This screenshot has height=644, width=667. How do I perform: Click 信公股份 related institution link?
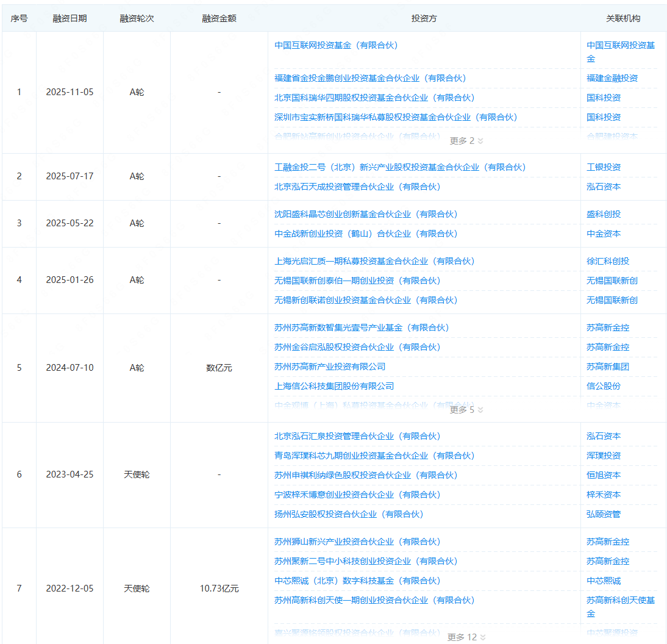click(604, 386)
